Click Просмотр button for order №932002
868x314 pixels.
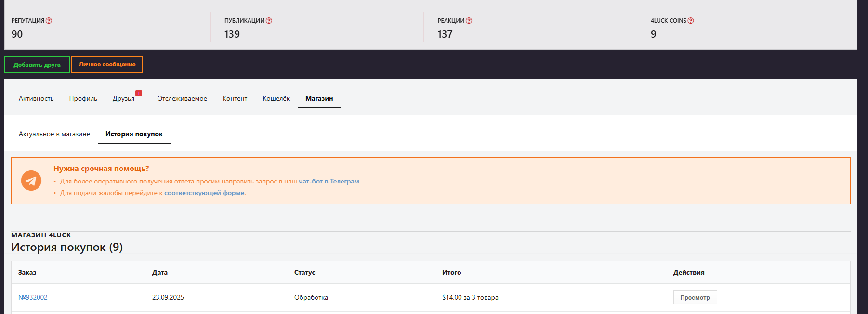click(695, 297)
